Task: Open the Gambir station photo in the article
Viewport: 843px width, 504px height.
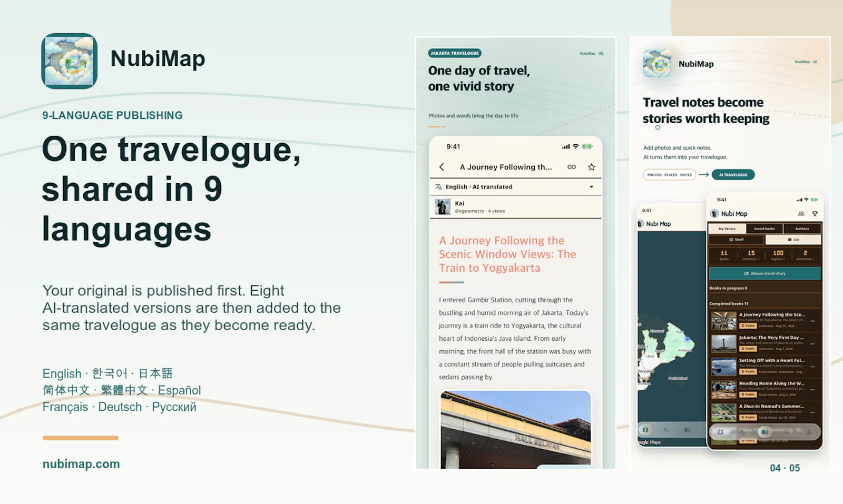Action: pos(515,429)
